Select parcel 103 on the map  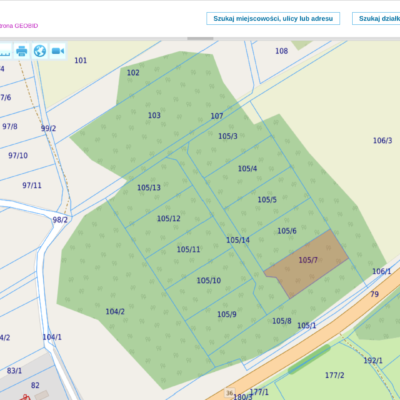pos(154,115)
